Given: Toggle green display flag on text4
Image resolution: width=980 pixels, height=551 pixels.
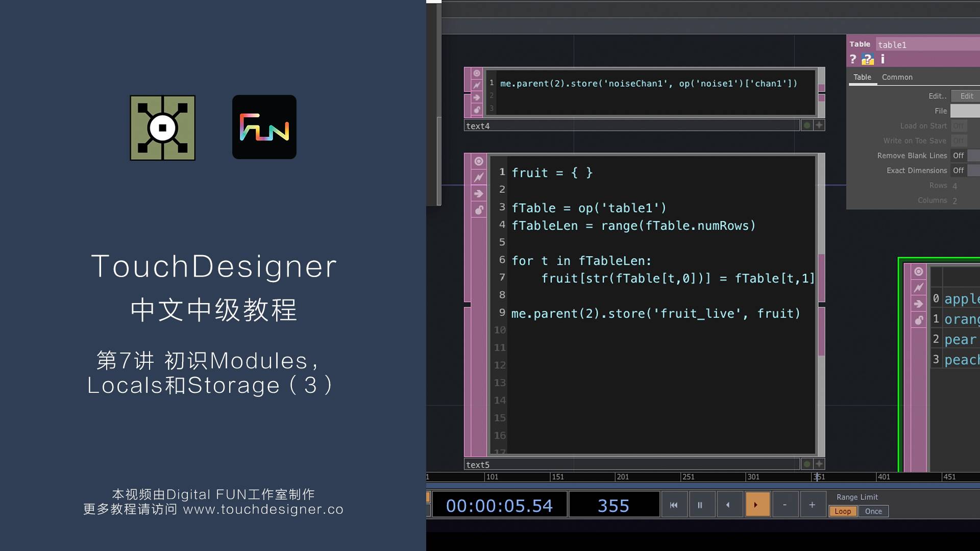Looking at the screenshot, I should (807, 125).
